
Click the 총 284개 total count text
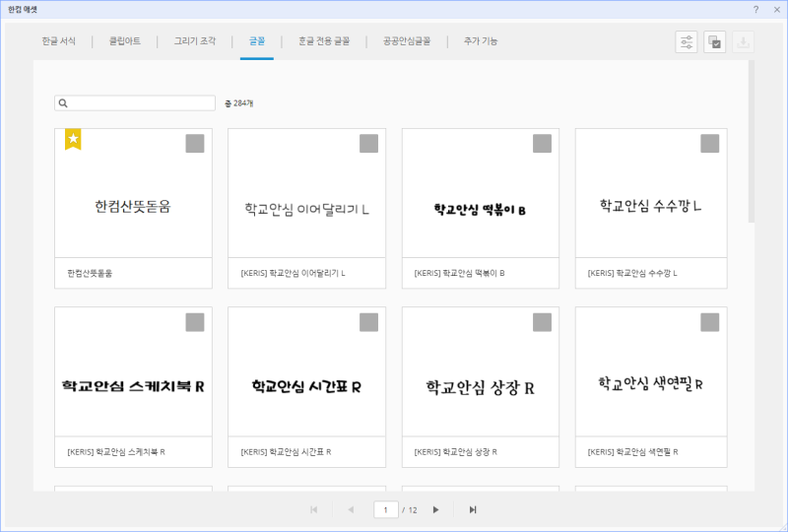click(x=238, y=103)
